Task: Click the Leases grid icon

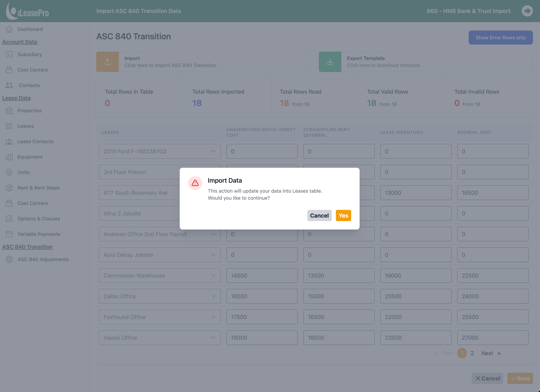Action: (x=9, y=126)
